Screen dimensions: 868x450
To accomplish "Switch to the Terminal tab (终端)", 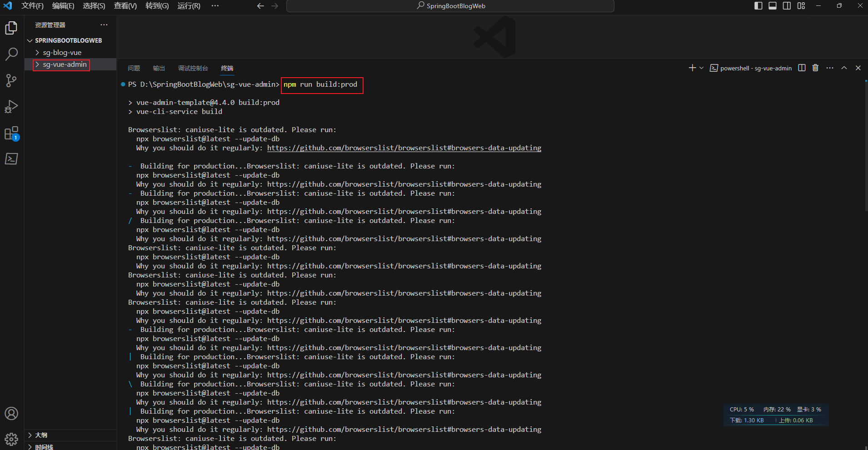I will coord(227,68).
